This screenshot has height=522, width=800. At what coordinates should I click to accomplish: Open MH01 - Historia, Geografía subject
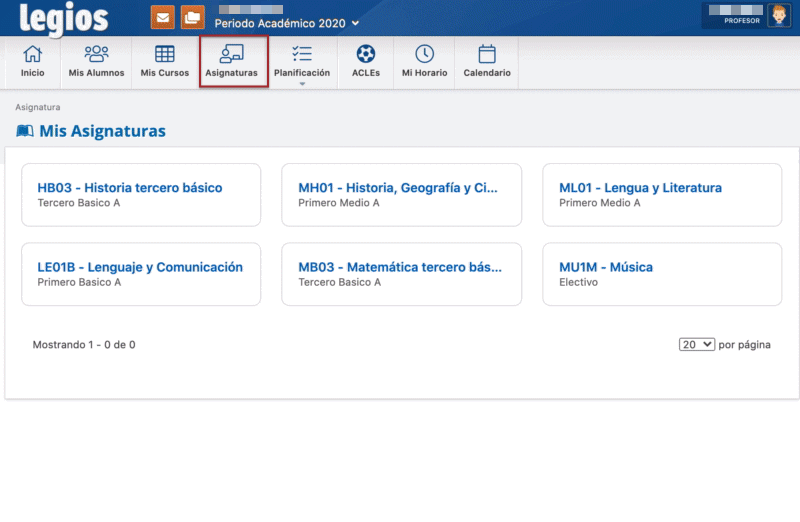click(x=398, y=188)
